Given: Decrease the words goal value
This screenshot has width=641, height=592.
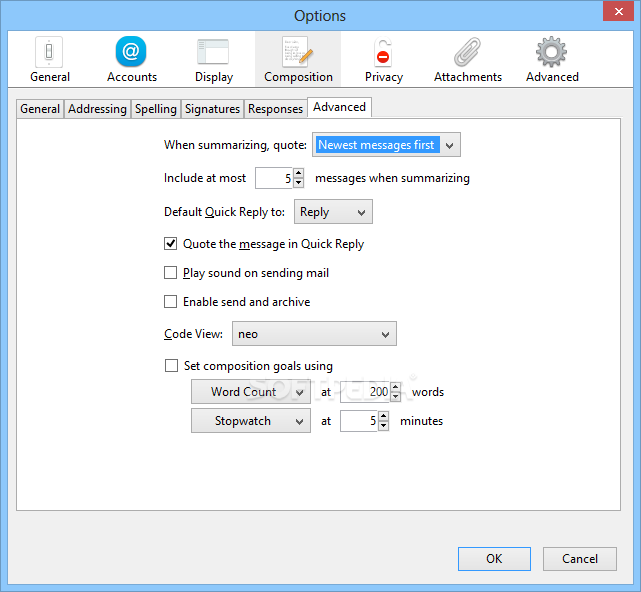Looking at the screenshot, I should click(395, 397).
